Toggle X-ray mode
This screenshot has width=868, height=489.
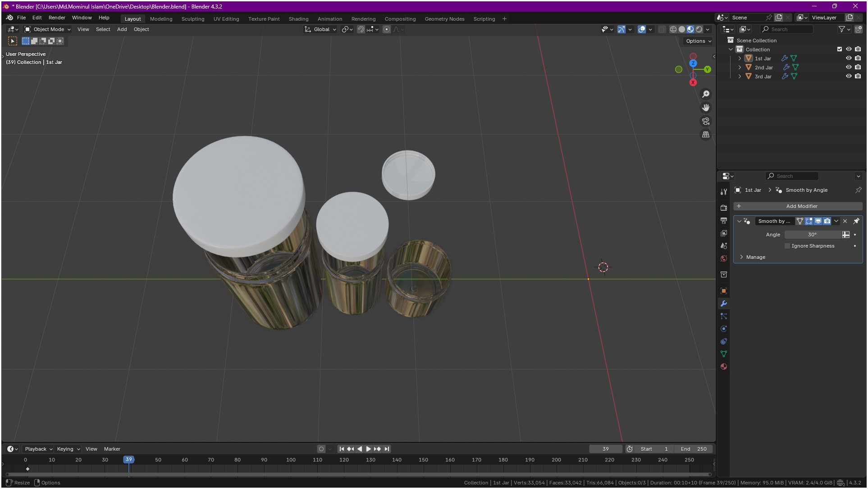662,29
